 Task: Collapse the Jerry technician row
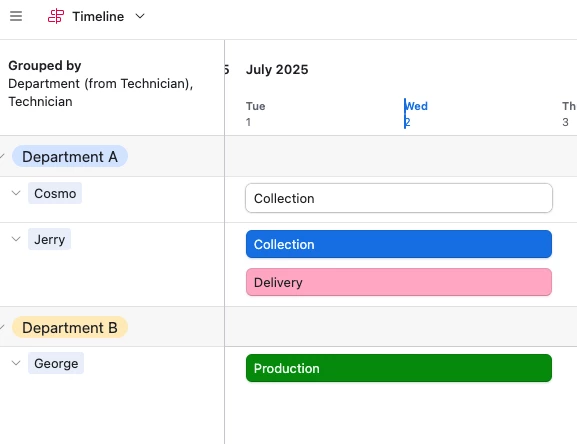tap(16, 239)
